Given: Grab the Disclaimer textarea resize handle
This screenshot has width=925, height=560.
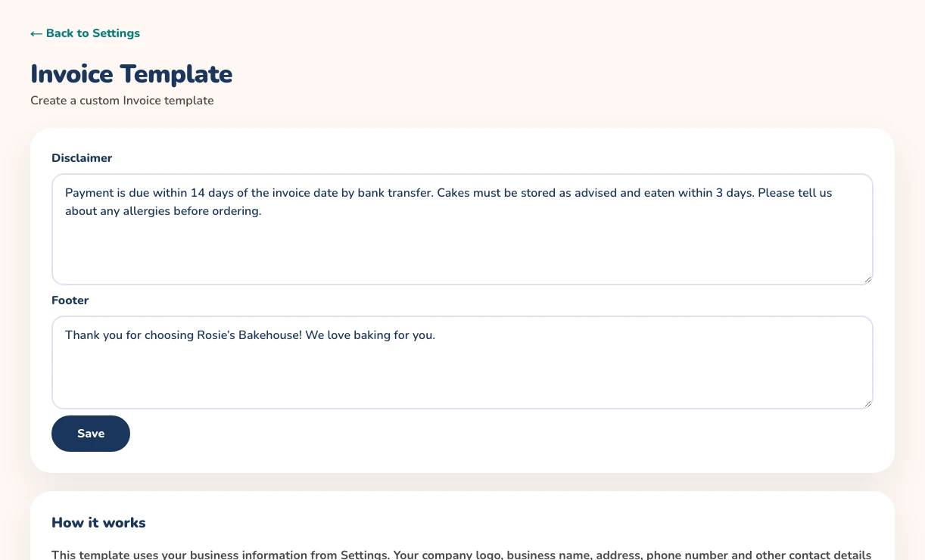Looking at the screenshot, I should pyautogui.click(x=867, y=279).
